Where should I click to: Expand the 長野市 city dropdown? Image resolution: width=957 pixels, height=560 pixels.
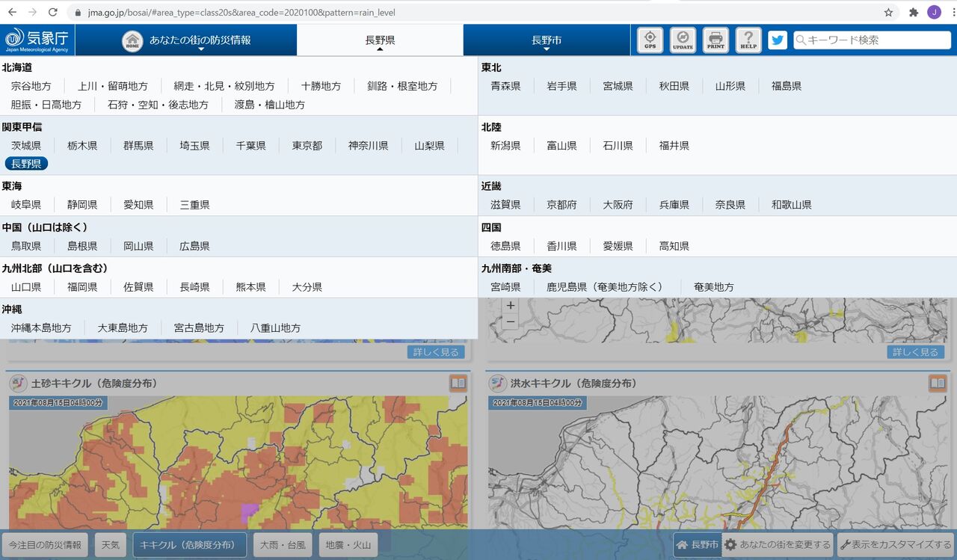coord(547,40)
